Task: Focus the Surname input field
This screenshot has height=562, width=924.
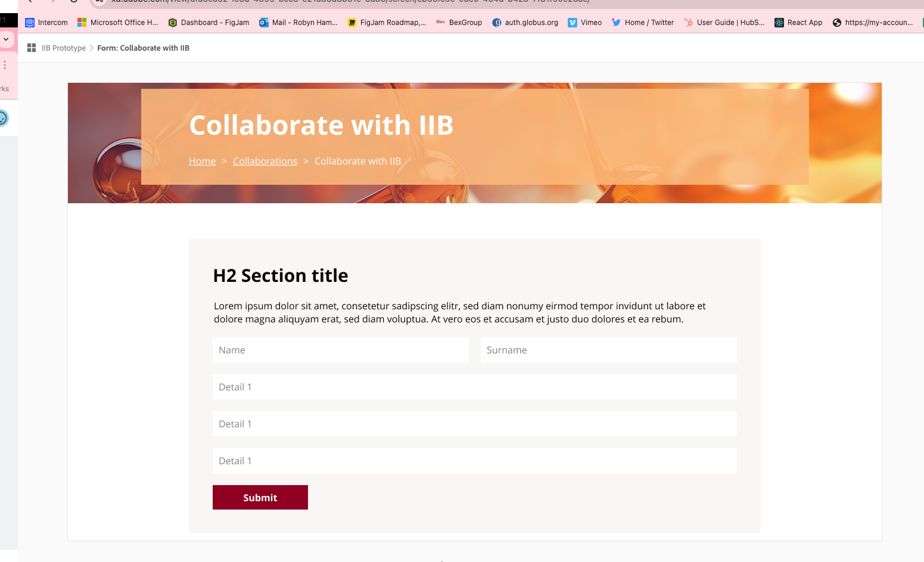Action: [x=608, y=350]
